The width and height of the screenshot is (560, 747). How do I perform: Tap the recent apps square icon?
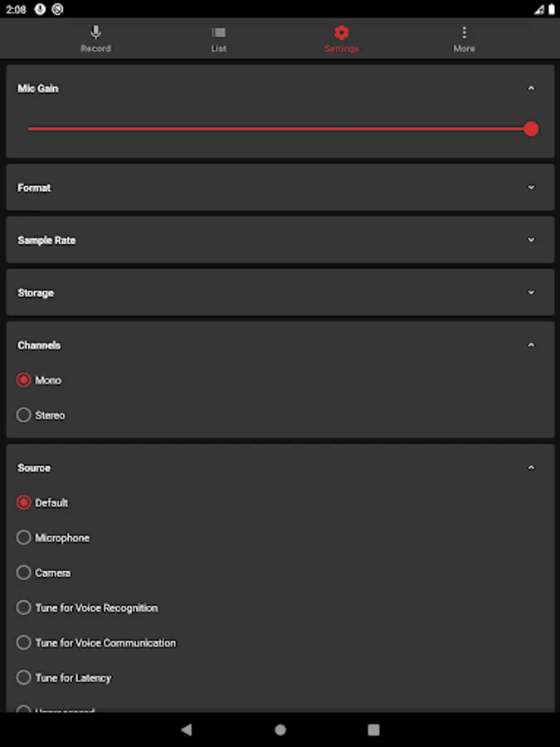coord(373,730)
